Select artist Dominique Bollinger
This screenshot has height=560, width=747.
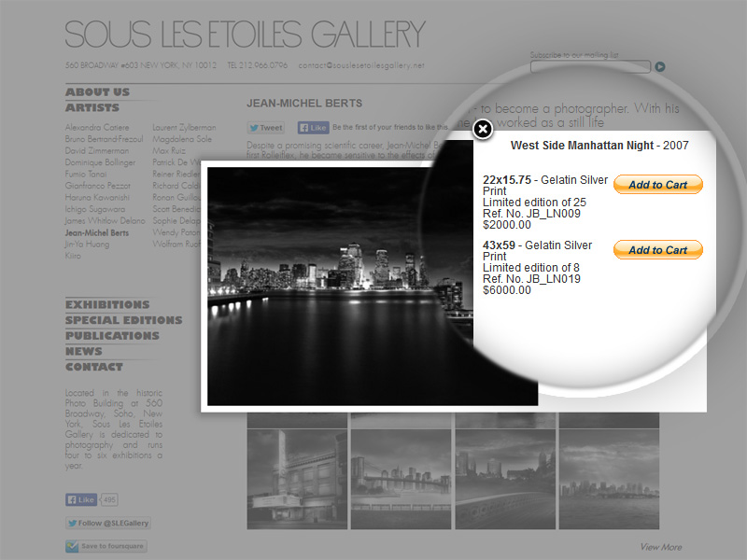point(101,162)
